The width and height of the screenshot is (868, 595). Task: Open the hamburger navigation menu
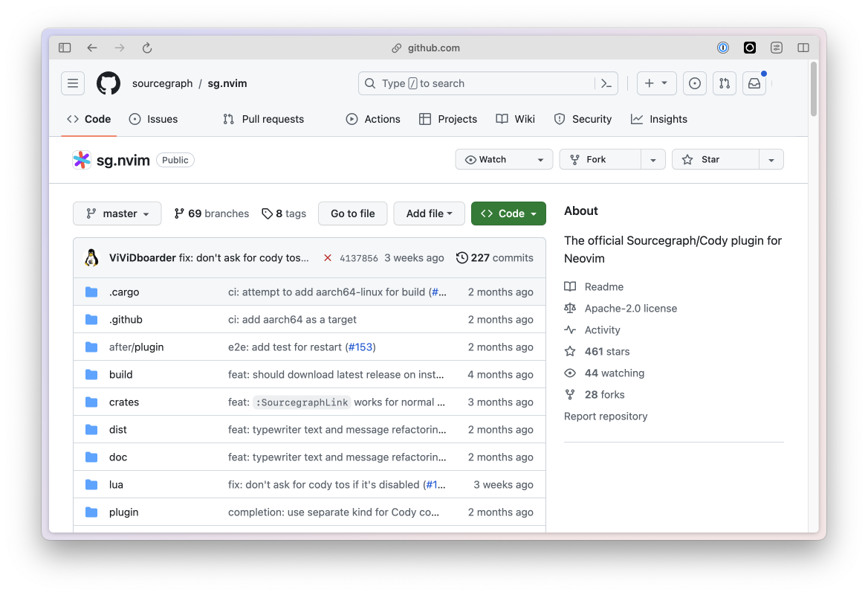tap(72, 83)
